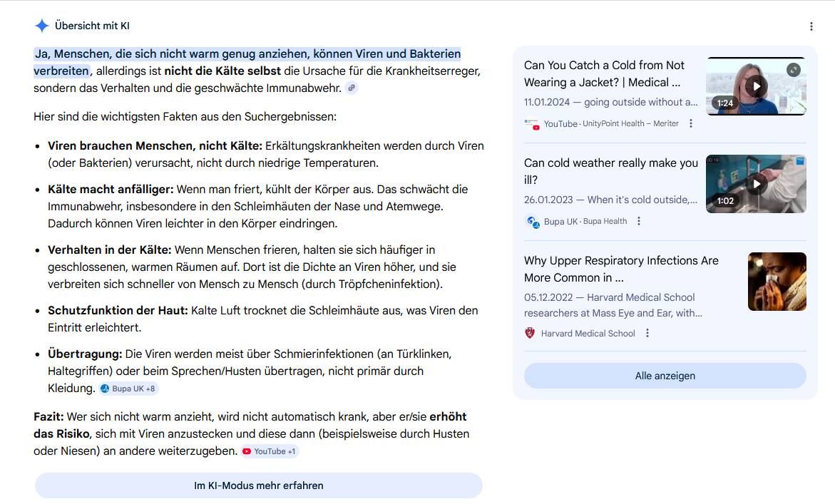Open the Bupa UK +8 source chip
This screenshot has width=835, height=504.
point(128,389)
